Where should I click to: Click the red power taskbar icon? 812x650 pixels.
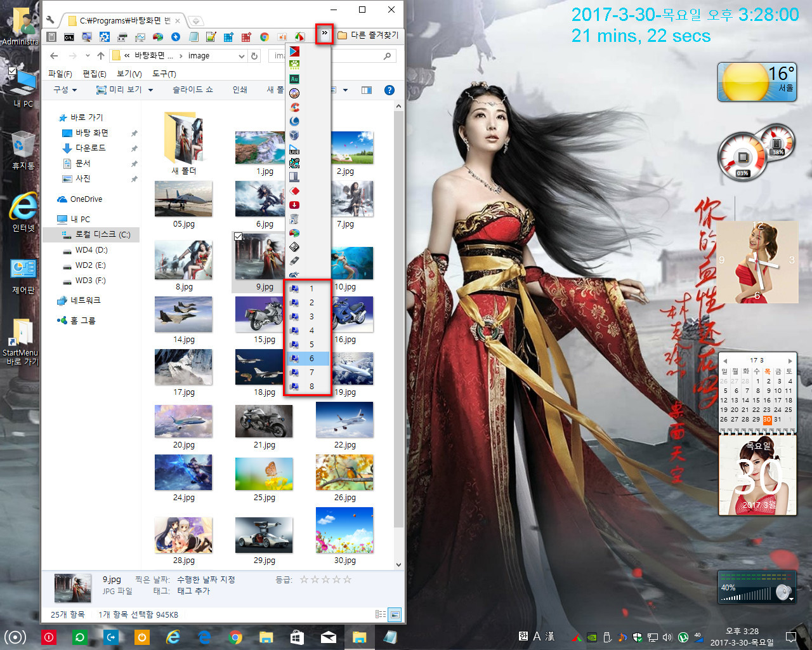48,637
